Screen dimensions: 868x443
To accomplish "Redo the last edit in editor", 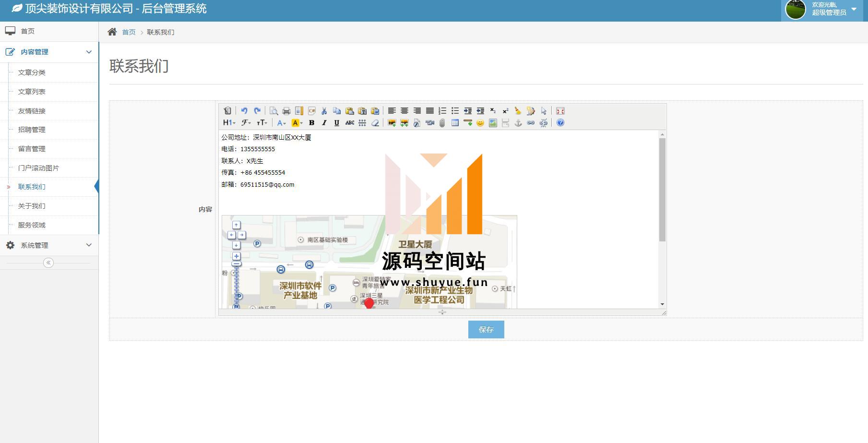I will click(257, 111).
